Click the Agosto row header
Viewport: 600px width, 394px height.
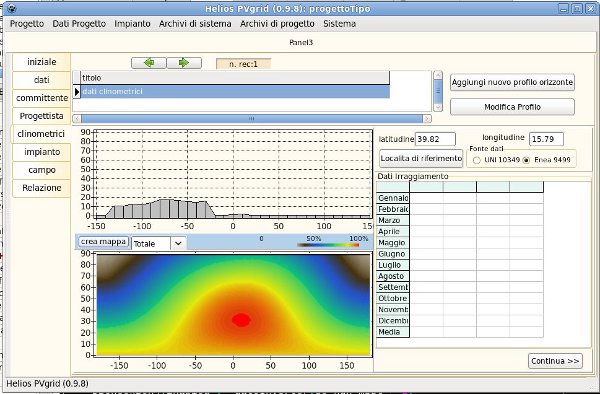click(x=393, y=276)
